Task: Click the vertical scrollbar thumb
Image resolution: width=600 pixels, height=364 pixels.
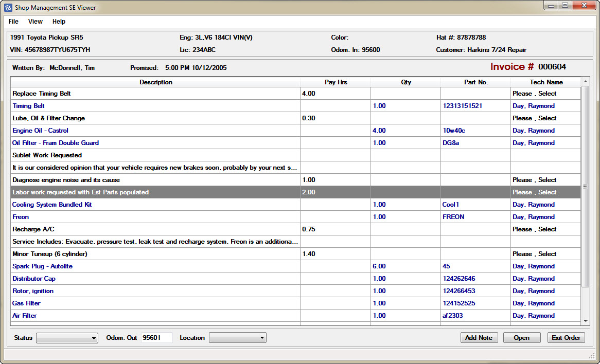Action: click(586, 187)
